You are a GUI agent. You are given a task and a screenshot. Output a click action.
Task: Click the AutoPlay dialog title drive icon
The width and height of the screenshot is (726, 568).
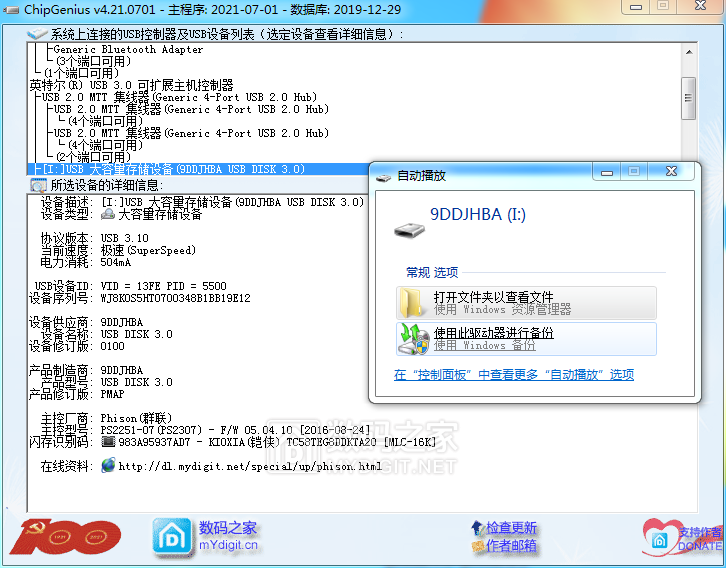pyautogui.click(x=383, y=177)
